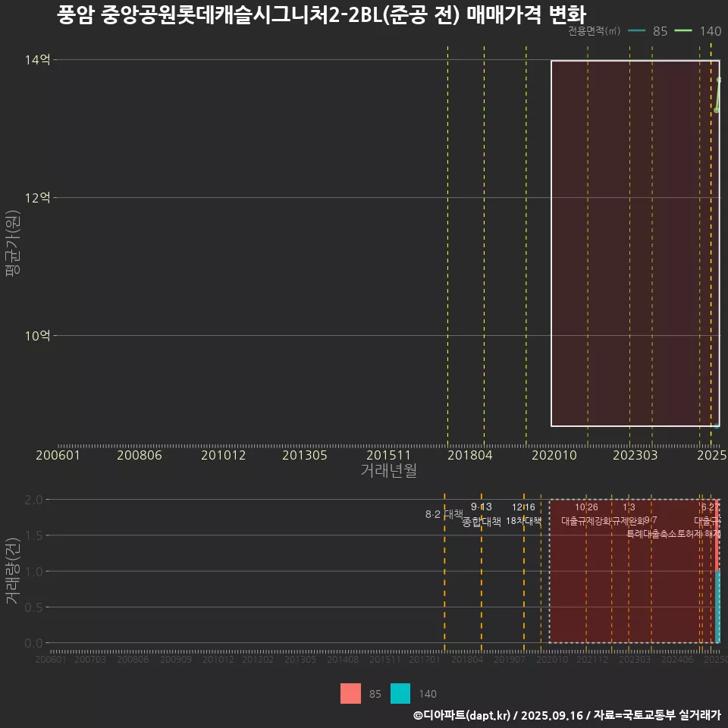Viewport: 728px width, 728px height.
Task: Click '202303' on the upper x-axis
Action: [x=635, y=455]
